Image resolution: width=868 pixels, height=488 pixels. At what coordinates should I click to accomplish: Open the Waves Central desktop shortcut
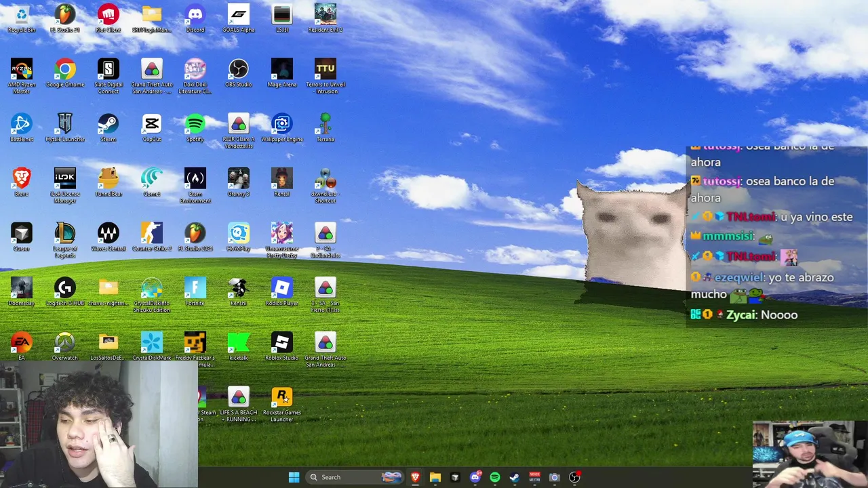tap(108, 237)
